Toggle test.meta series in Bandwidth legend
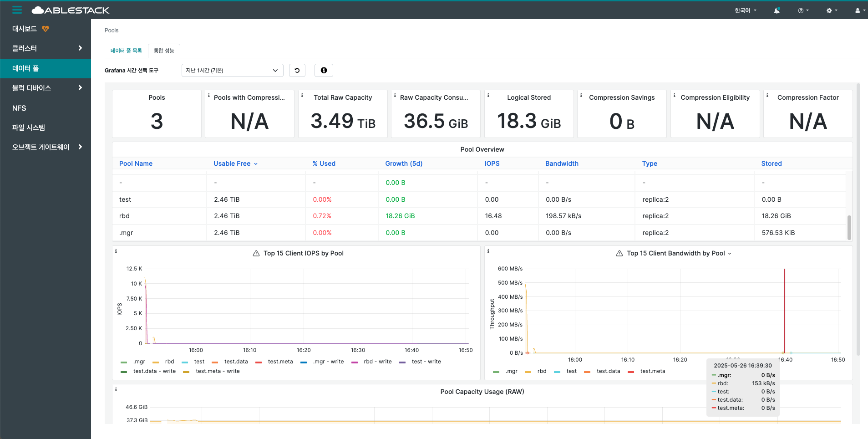This screenshot has height=439, width=868. [652, 371]
